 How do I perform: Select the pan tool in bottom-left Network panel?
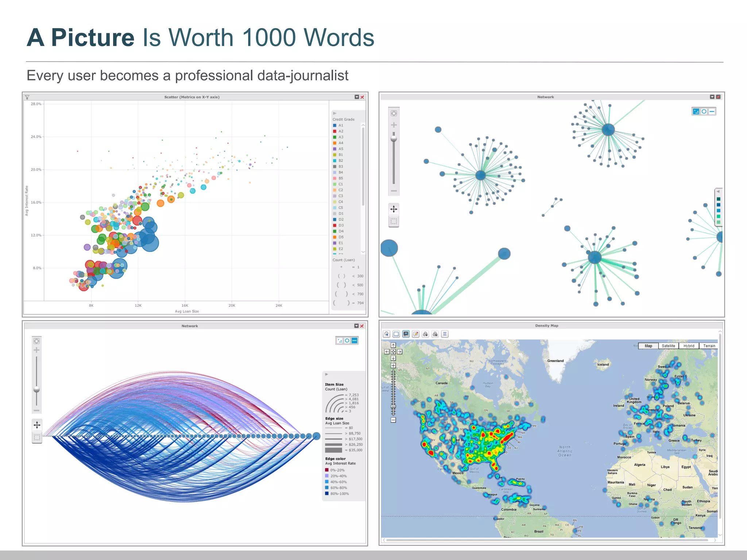click(x=37, y=425)
